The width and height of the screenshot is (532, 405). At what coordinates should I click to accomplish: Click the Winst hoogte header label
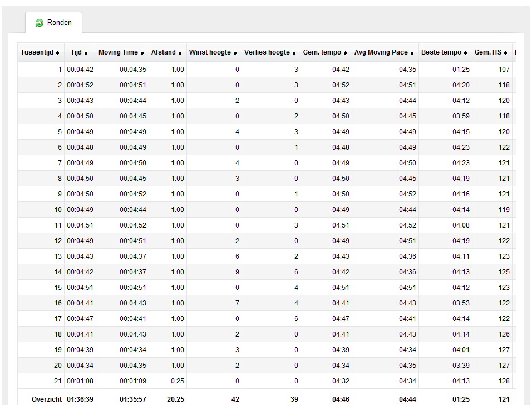(x=210, y=52)
